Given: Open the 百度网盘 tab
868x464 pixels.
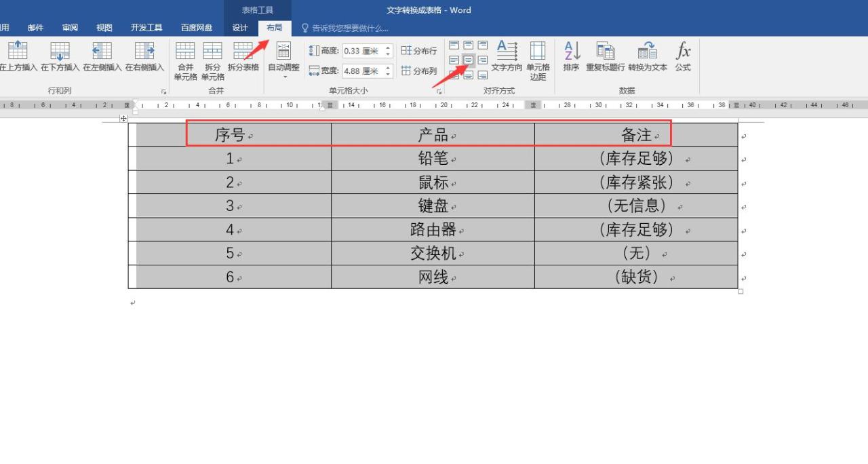Looking at the screenshot, I should [197, 28].
